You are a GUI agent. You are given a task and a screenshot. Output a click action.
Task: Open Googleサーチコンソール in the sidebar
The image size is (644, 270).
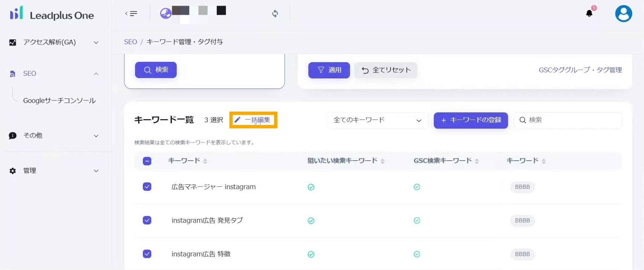coord(59,101)
